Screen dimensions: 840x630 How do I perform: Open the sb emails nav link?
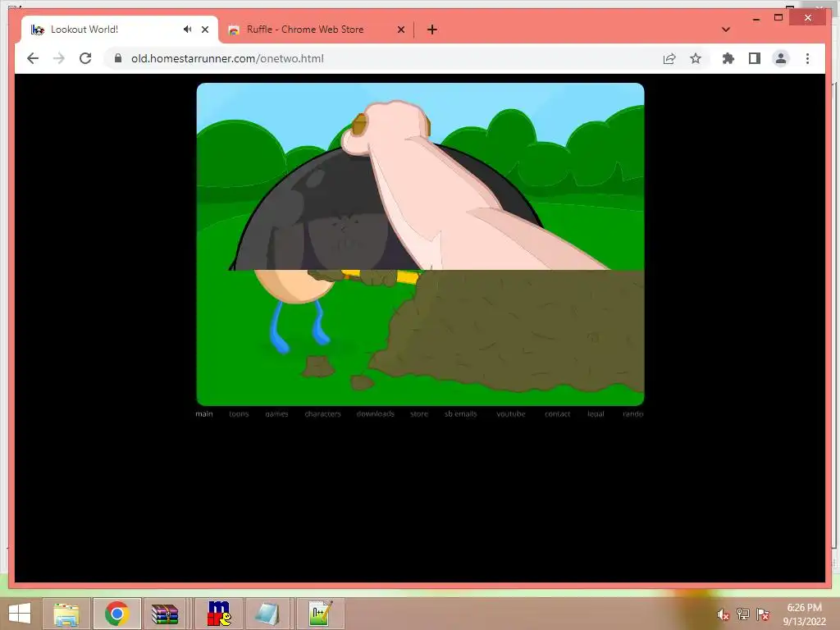(460, 413)
